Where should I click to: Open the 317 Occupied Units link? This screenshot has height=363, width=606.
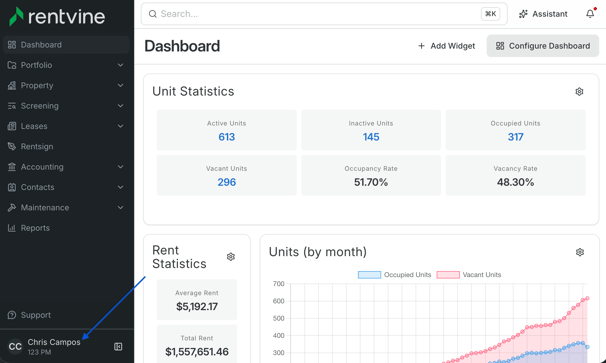[516, 137]
